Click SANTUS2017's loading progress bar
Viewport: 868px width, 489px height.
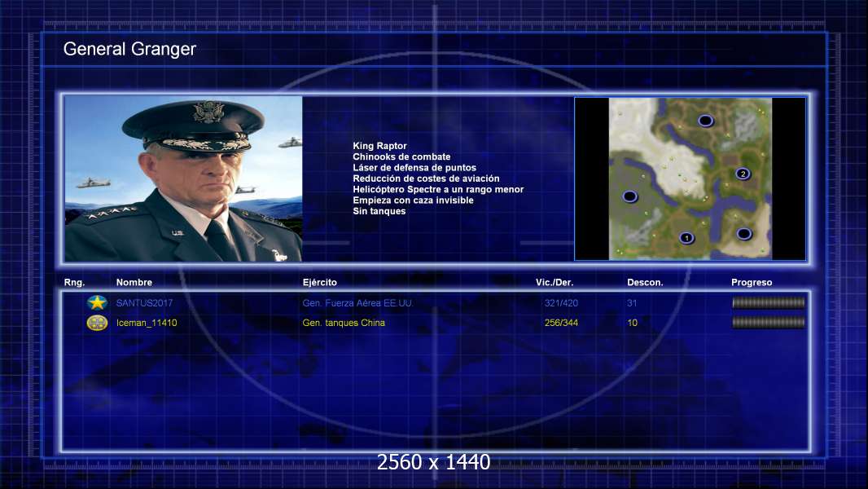(x=769, y=302)
